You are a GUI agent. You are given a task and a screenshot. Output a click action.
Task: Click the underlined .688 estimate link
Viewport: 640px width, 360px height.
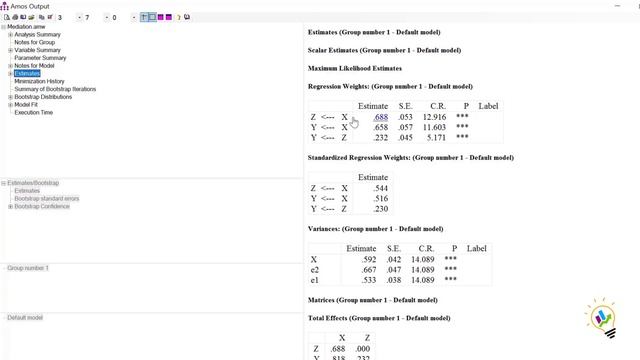coord(380,117)
